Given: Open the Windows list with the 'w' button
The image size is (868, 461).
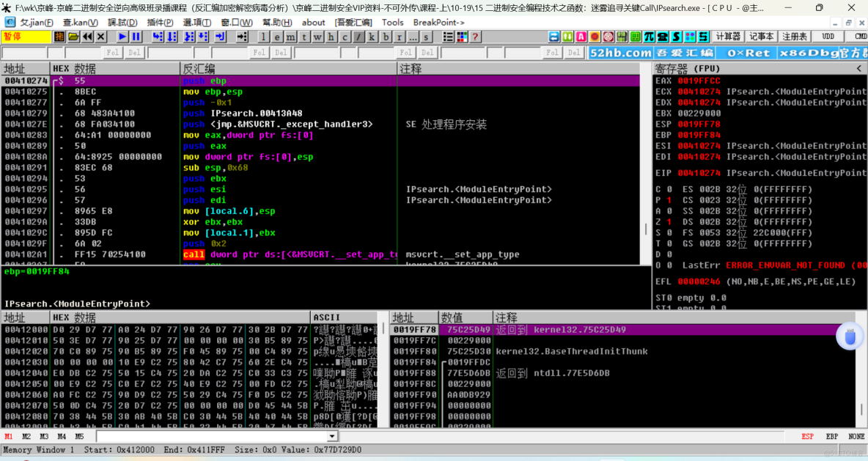Looking at the screenshot, I should click(317, 37).
